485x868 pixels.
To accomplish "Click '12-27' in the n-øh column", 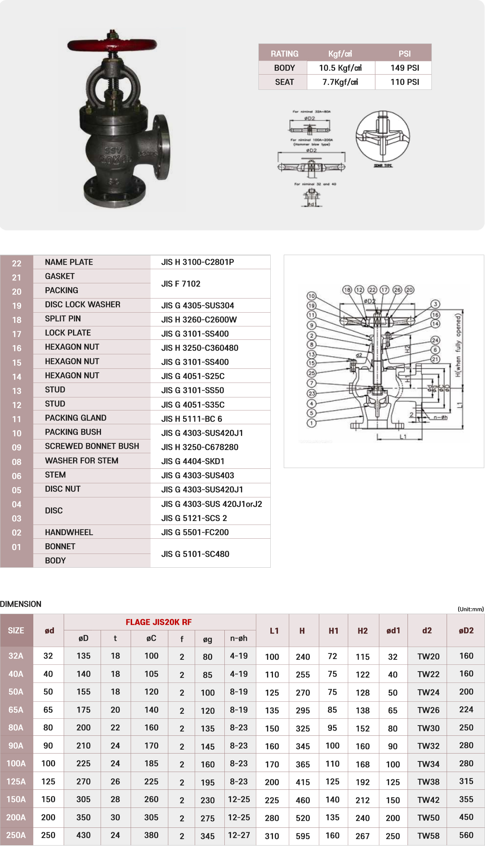I will coord(239,835).
